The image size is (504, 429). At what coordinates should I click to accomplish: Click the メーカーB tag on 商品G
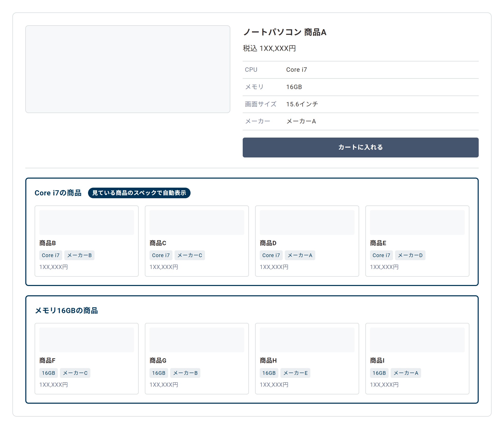click(185, 373)
